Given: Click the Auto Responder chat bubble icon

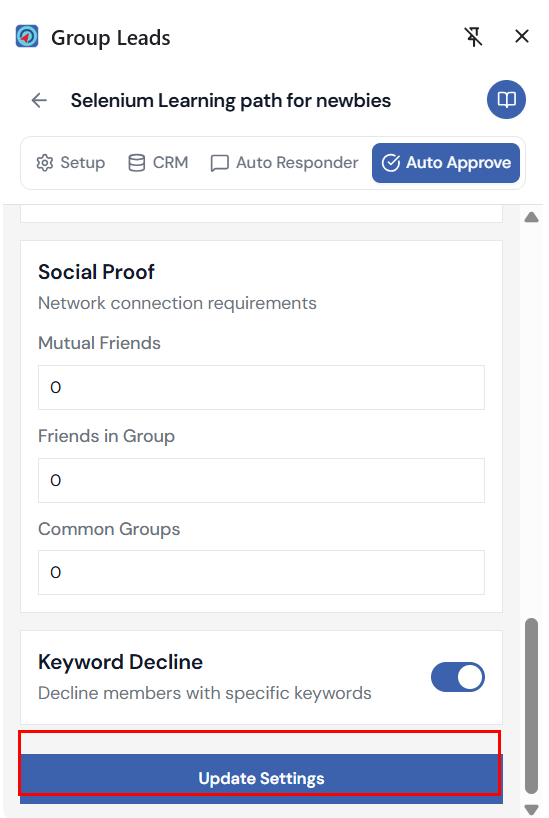Looking at the screenshot, I should [219, 163].
